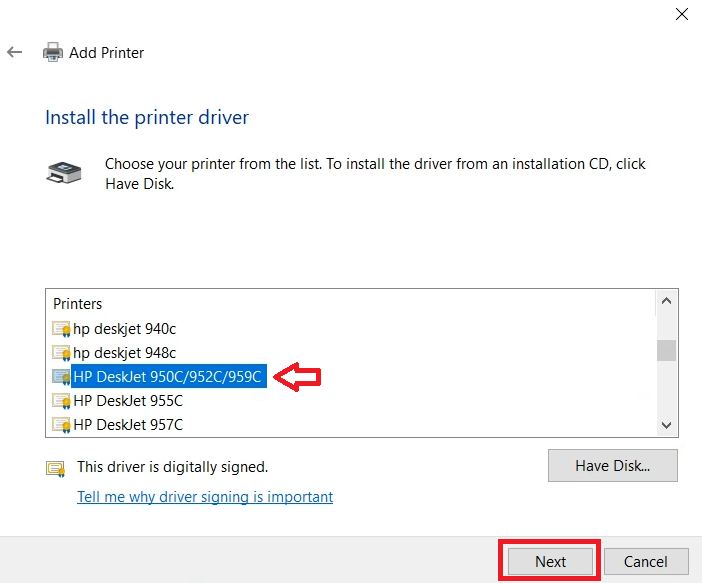Select hp deskjet 948c from list
Image resolution: width=702 pixels, height=583 pixels.
(x=124, y=353)
